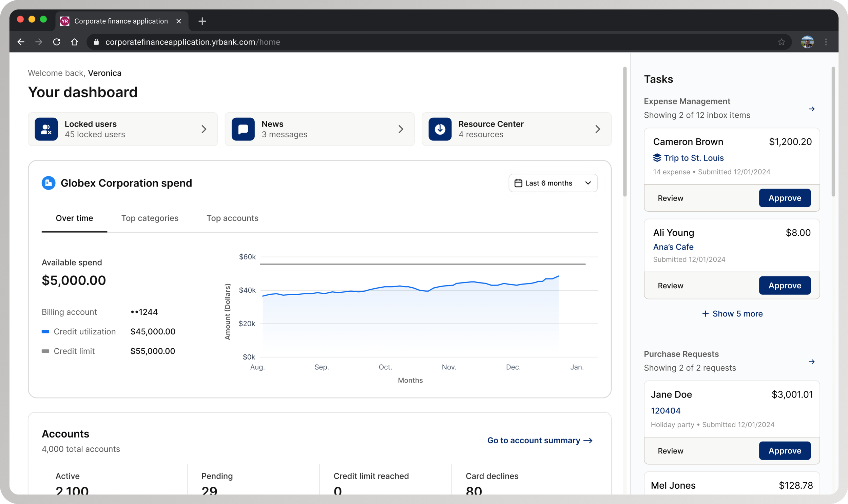The width and height of the screenshot is (848, 504).
Task: Open the Last 6 months dropdown
Action: click(x=553, y=183)
